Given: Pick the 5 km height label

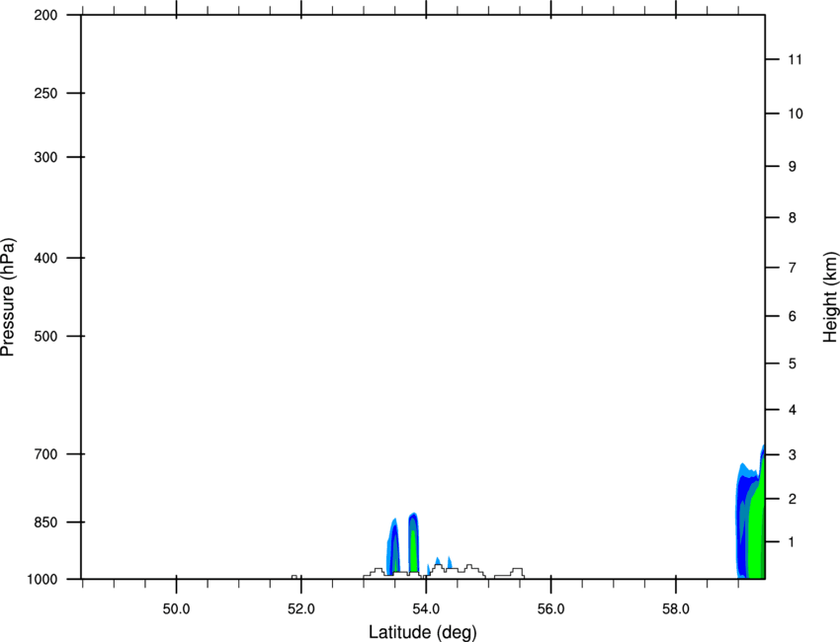Looking at the screenshot, I should pos(793,364).
